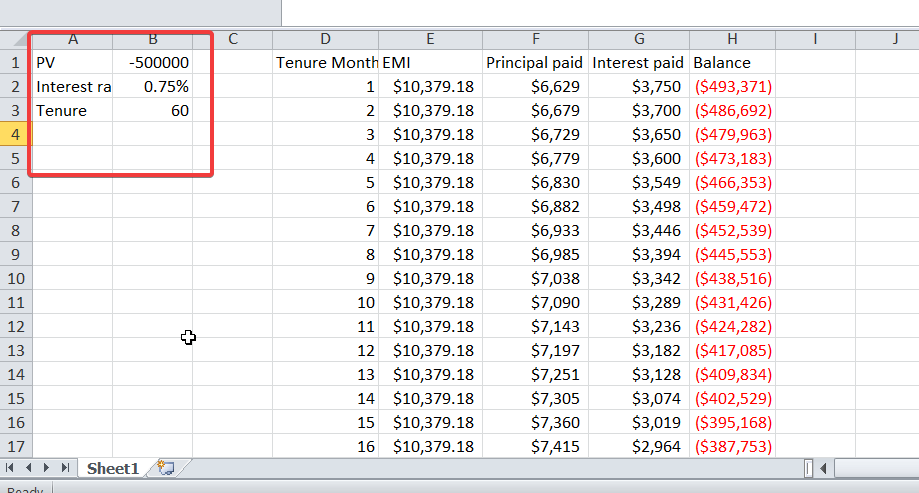Select row 17 header
Viewport: 919px width, 493px height.
[16, 446]
